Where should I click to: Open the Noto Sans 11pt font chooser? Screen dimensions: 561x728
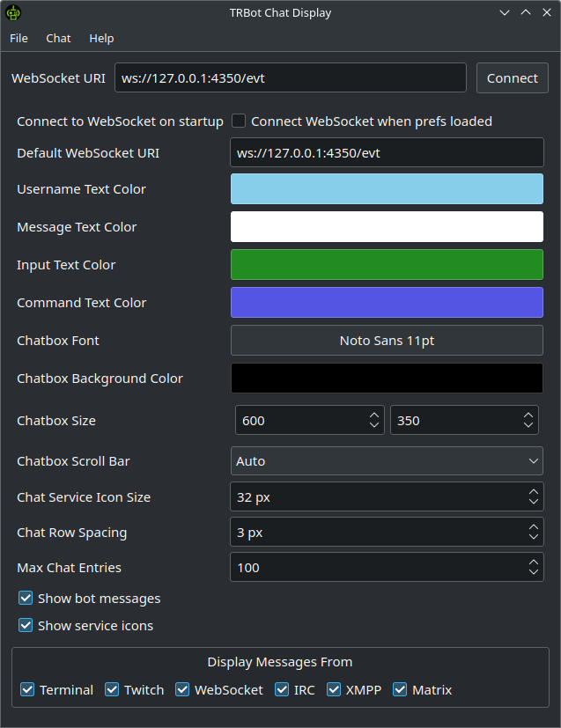(387, 341)
